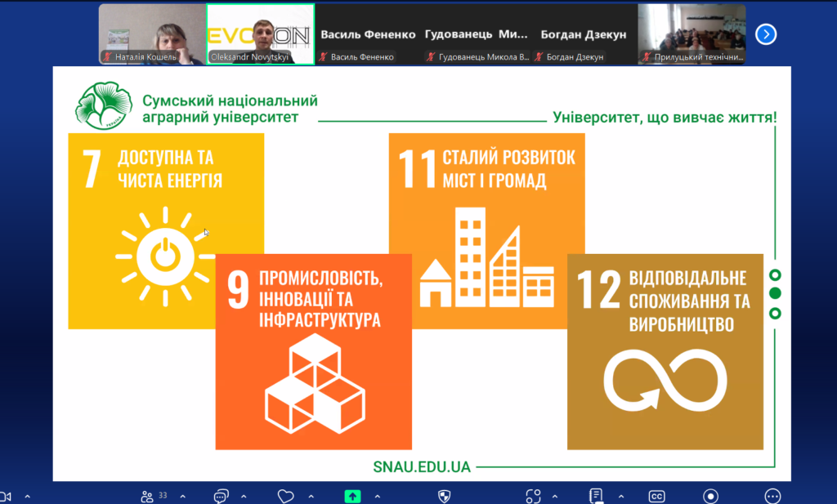837x504 pixels.
Task: Click the green Share Screen button
Action: click(x=352, y=496)
